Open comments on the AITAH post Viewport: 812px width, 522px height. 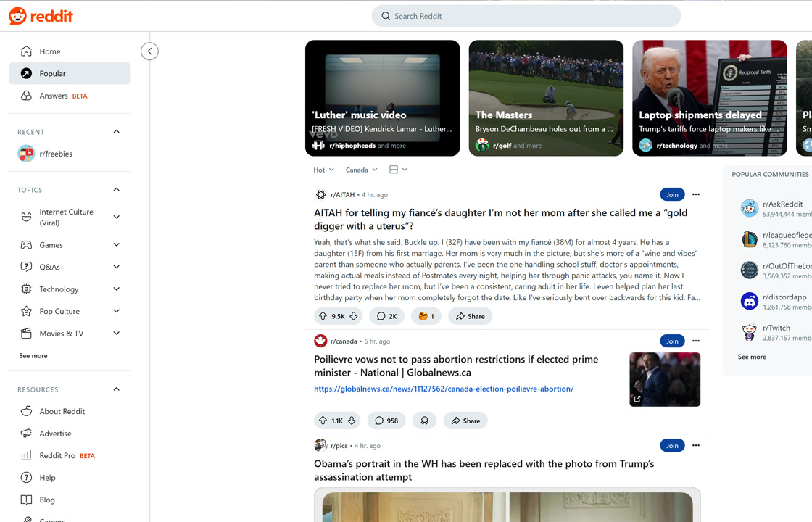click(387, 316)
